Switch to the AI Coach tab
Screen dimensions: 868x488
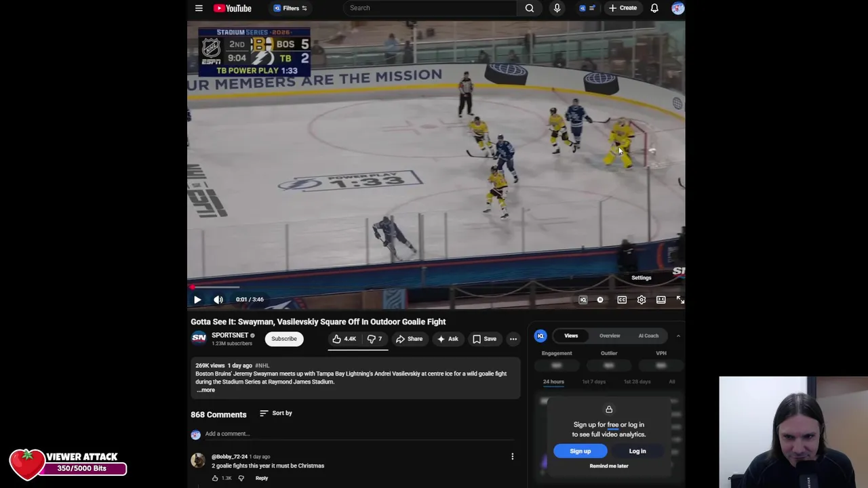tap(648, 335)
